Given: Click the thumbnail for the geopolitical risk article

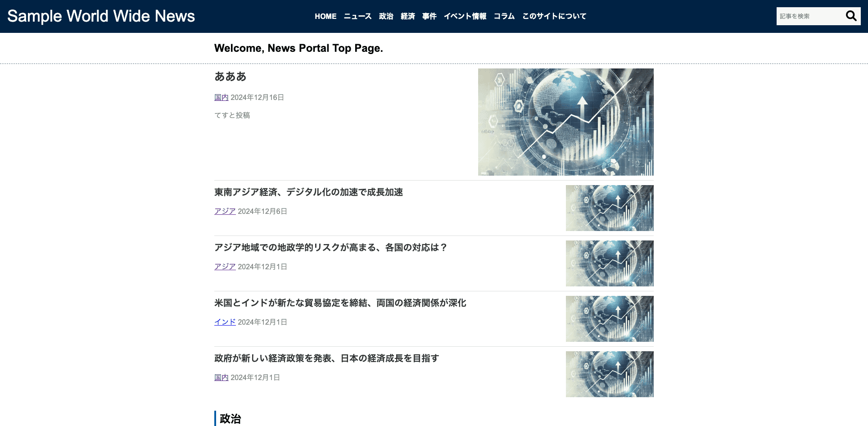Looking at the screenshot, I should (610, 263).
